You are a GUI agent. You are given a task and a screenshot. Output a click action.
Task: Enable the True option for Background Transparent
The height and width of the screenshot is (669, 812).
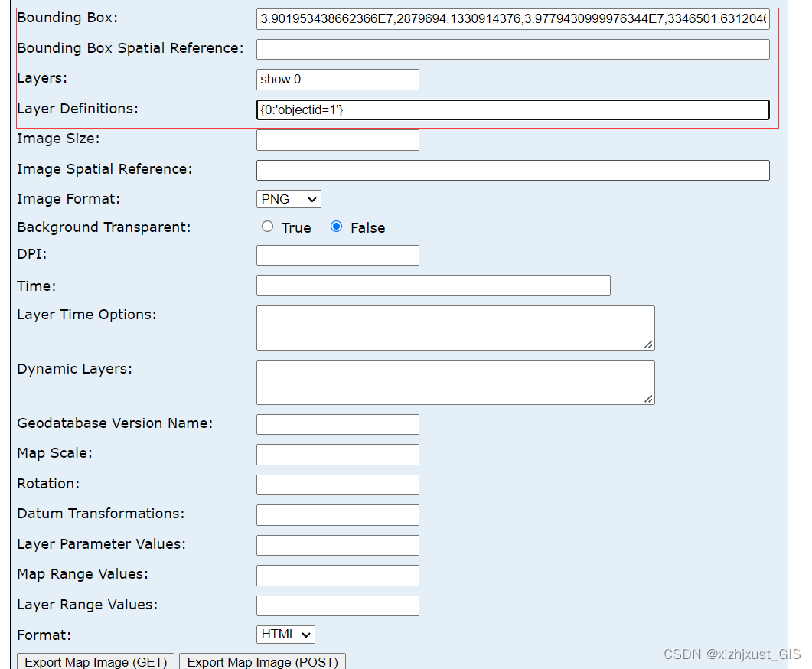[x=267, y=226]
